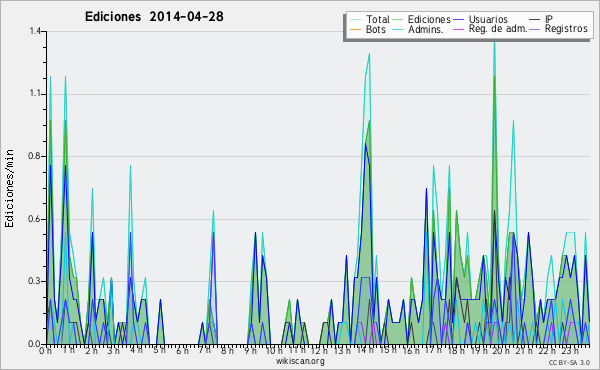Click the 0.3 y-axis tick label
This screenshot has width=600, height=370.
(35, 281)
